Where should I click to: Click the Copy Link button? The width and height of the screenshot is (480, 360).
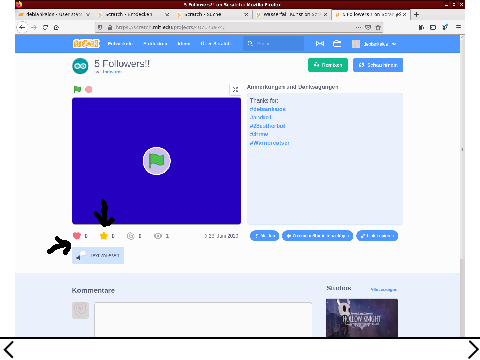click(377, 236)
